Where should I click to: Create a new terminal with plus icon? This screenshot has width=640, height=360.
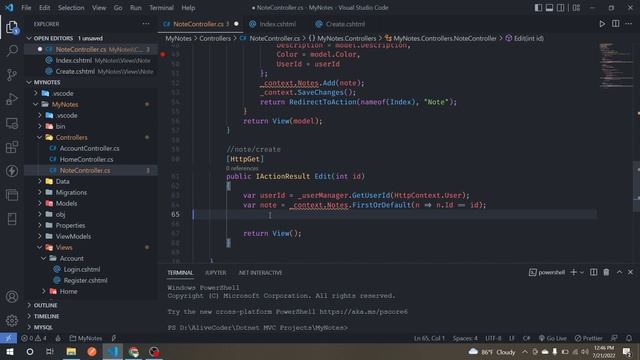click(573, 272)
